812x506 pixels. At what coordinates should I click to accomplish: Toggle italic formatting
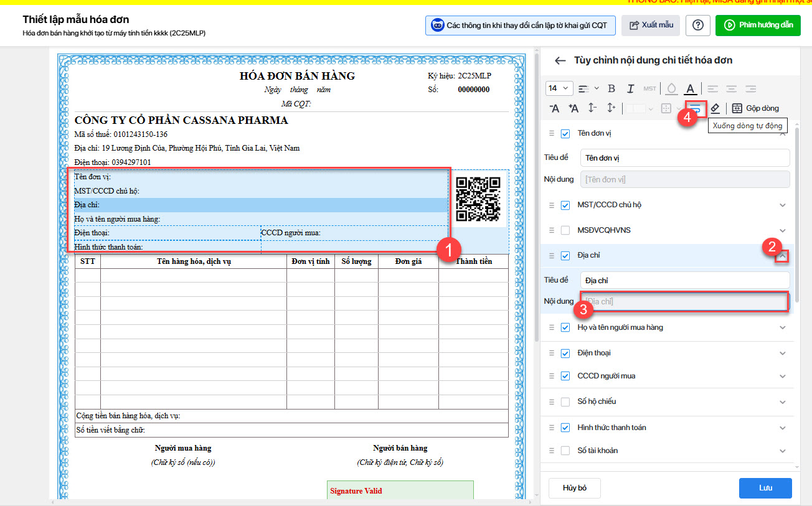(630, 88)
